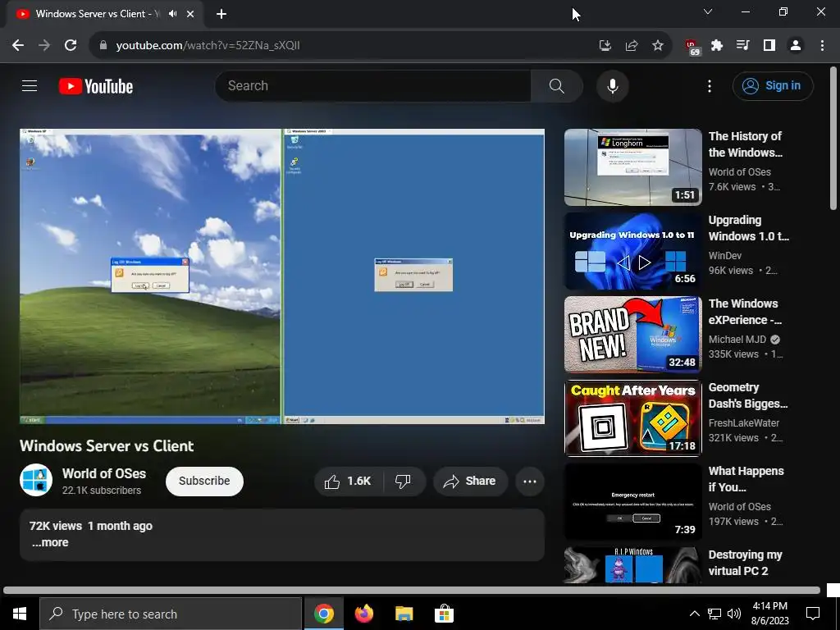Click Upgrading Windows 1.0 title text
Viewport: 840px width, 630px height.
click(748, 228)
